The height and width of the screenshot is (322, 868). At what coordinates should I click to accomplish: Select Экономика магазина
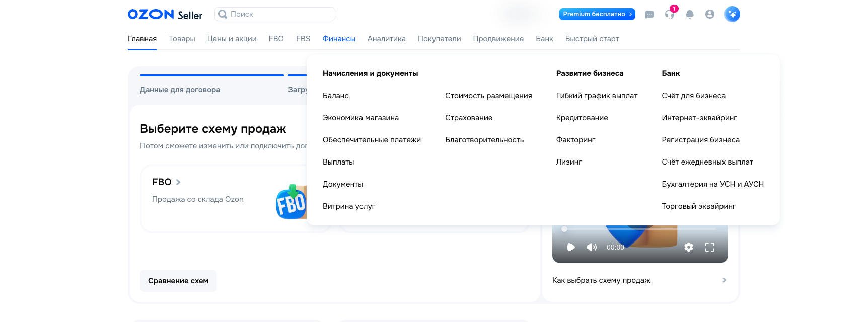click(x=360, y=118)
